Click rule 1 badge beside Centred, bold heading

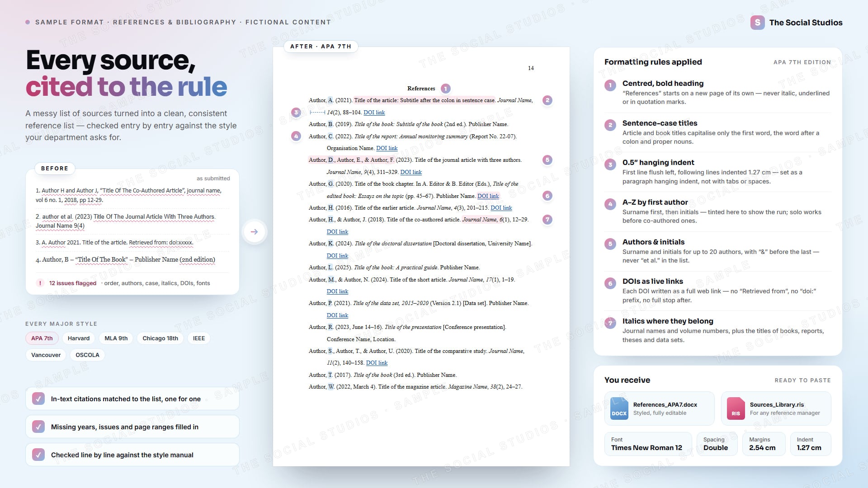[610, 85]
